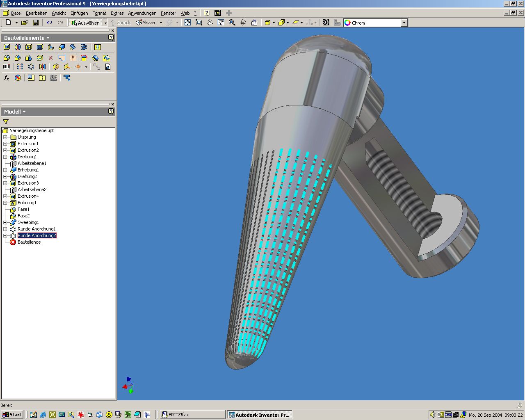Click the Zoom magnifier tool in toolbar
525x420 pixels.
point(232,23)
